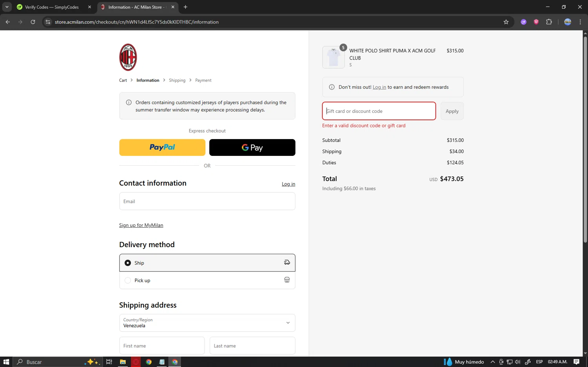The width and height of the screenshot is (588, 367).
Task: Click the ESP language indicator
Action: 539,362
